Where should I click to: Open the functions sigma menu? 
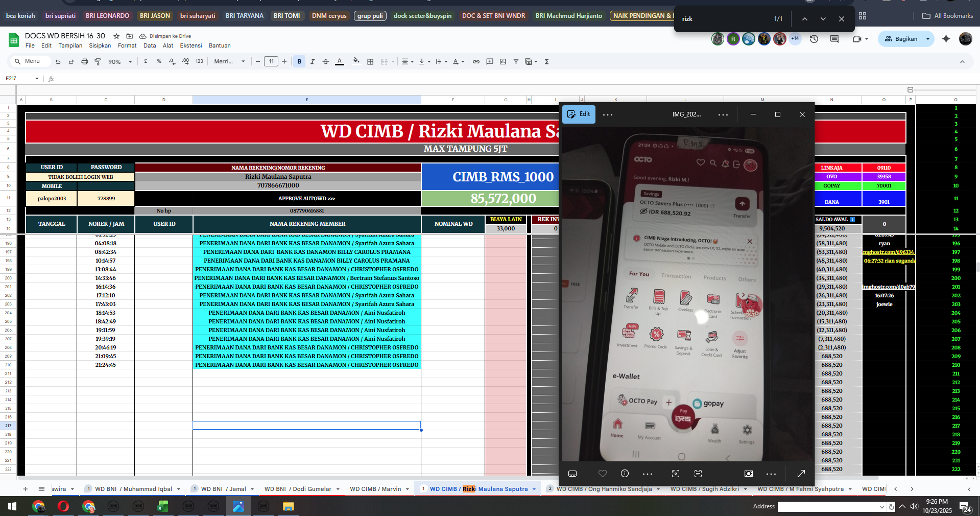pyautogui.click(x=546, y=61)
